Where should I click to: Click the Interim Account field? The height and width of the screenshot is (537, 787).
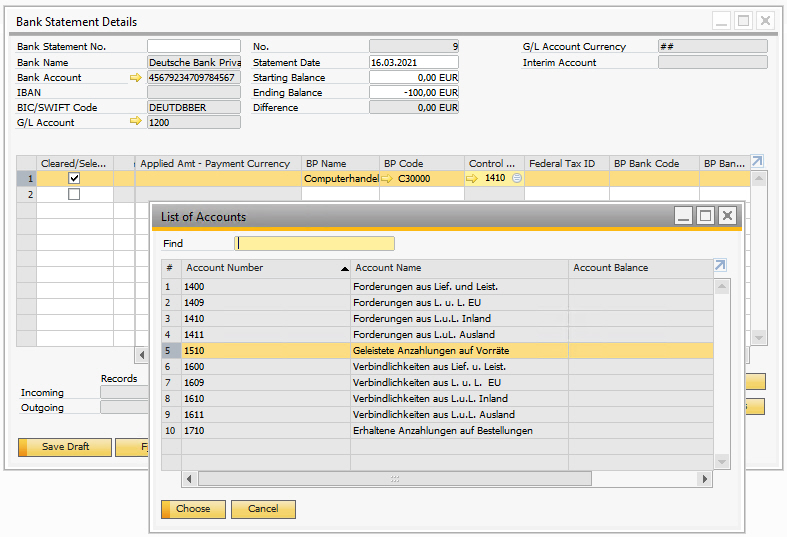point(713,62)
